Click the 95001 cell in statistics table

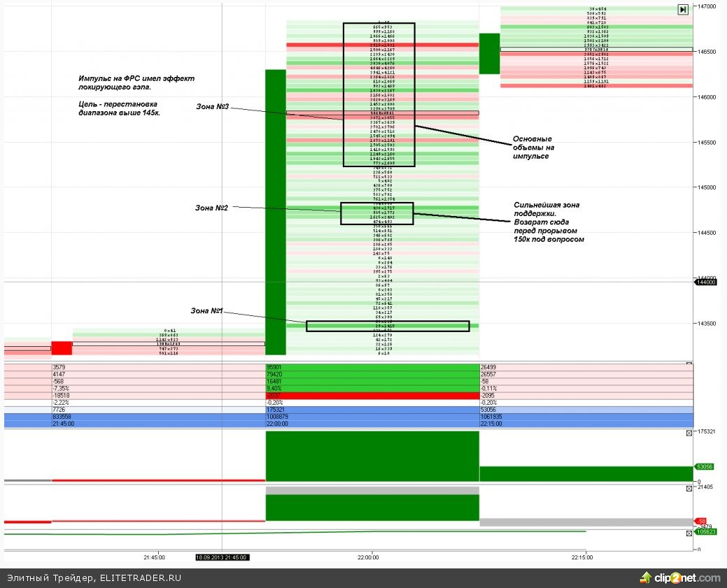(274, 366)
